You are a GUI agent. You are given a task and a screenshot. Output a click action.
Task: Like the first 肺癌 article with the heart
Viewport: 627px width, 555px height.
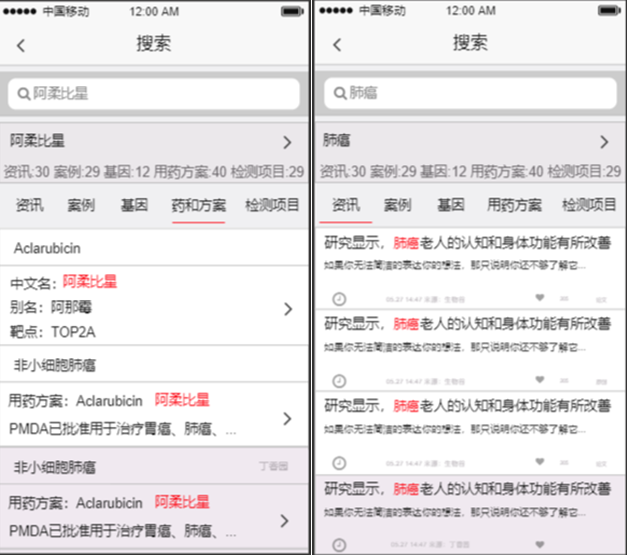(540, 298)
